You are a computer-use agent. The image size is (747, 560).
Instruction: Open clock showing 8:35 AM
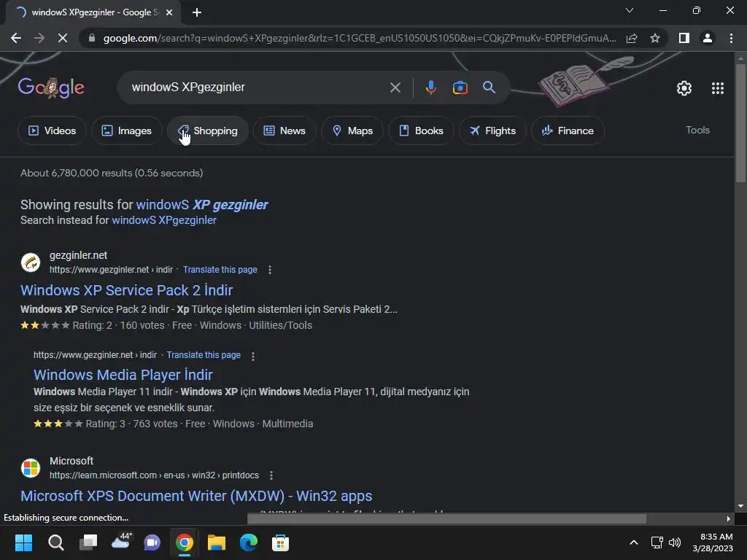point(713,542)
